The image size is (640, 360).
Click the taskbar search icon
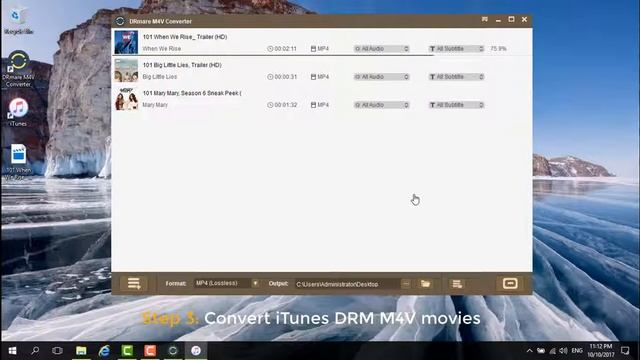[x=35, y=351]
